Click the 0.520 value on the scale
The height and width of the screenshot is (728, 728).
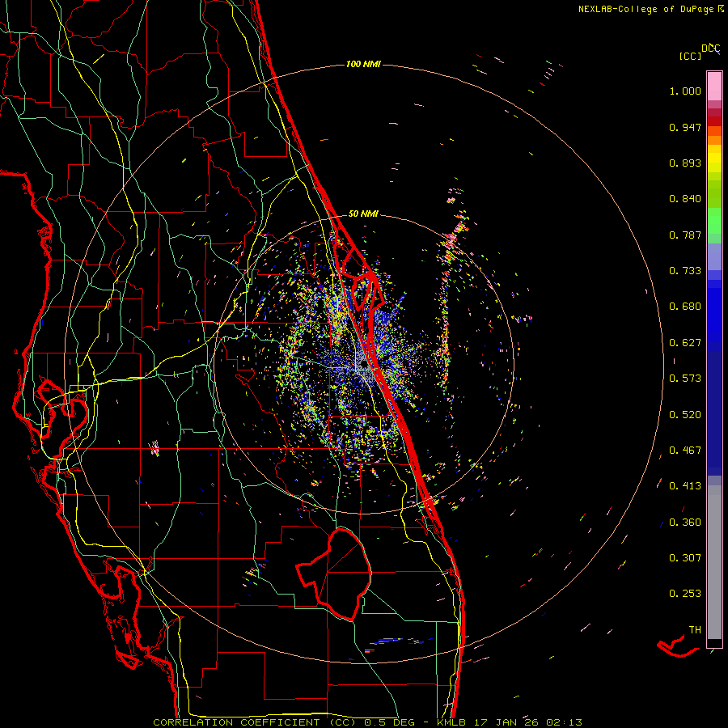[x=685, y=415]
